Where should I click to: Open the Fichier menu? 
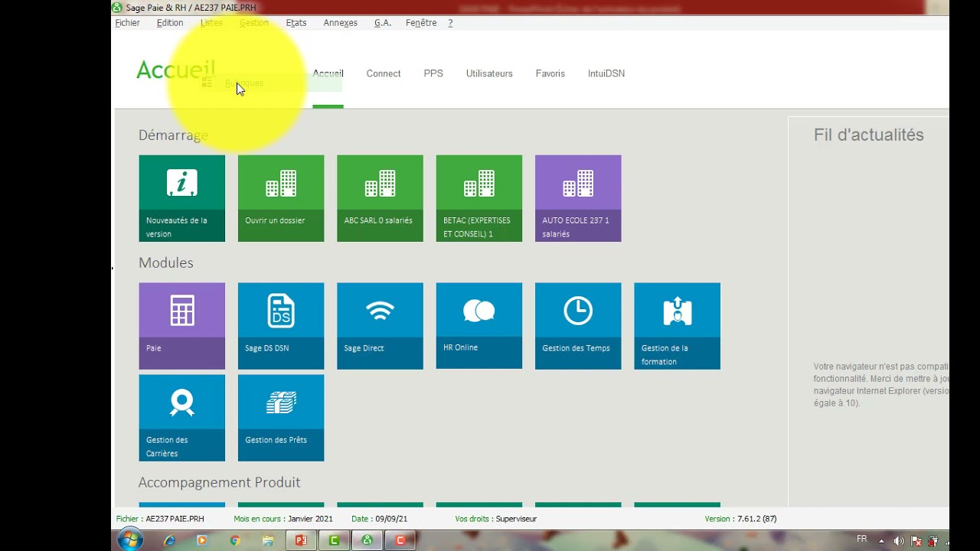click(127, 23)
